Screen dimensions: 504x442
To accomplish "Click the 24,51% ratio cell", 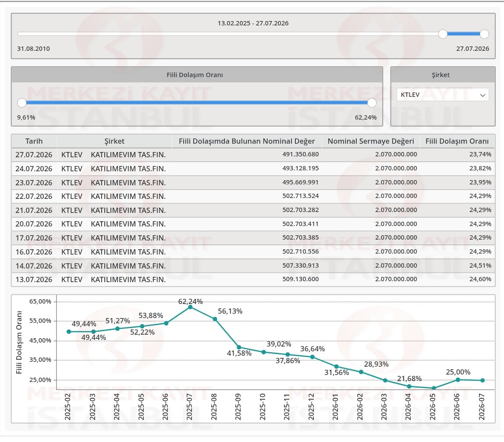I will coord(480,265).
